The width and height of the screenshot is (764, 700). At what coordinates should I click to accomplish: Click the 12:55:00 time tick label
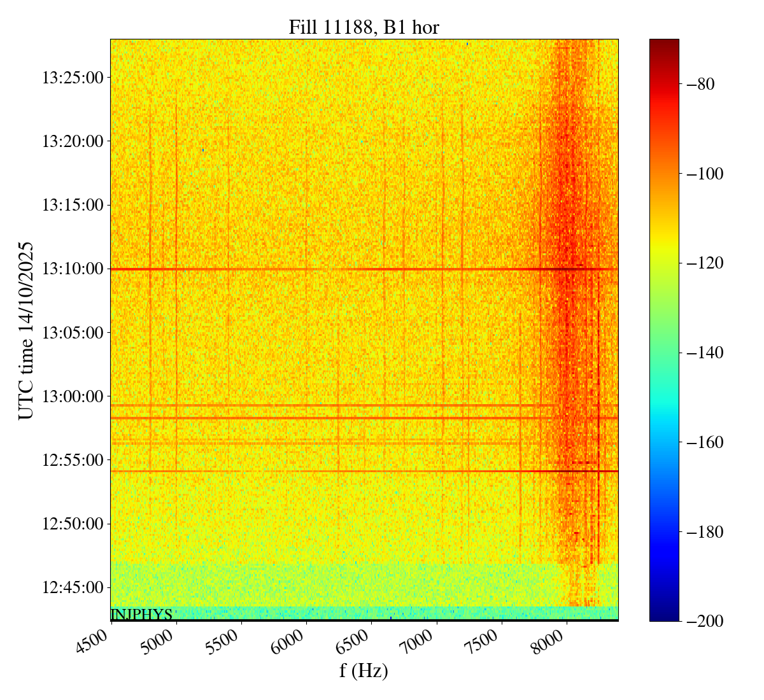72,460
